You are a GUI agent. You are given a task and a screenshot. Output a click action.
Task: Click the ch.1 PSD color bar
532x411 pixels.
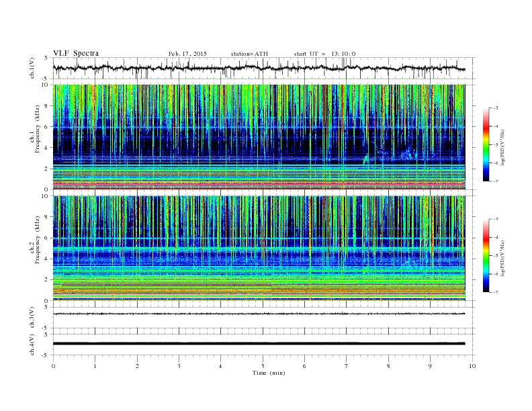tap(486, 145)
